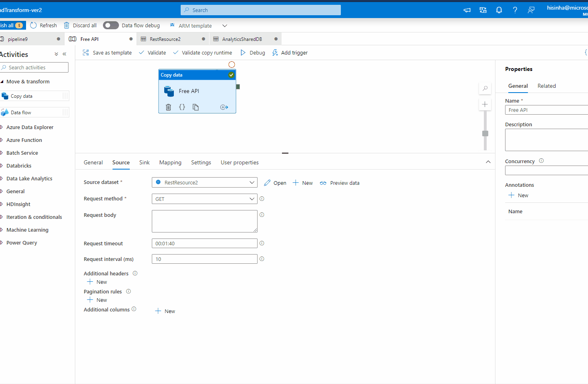Expand the ARM template chevron
The image size is (588, 384).
pos(224,25)
